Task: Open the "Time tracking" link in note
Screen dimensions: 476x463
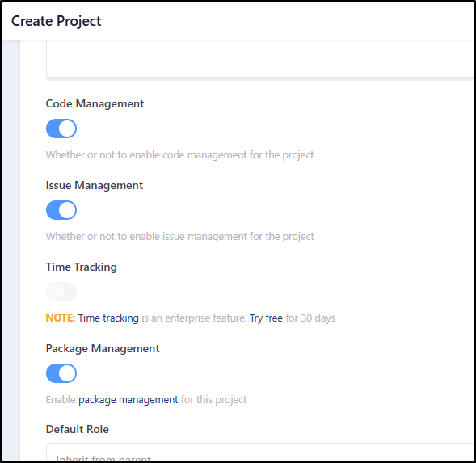Action: pos(108,318)
